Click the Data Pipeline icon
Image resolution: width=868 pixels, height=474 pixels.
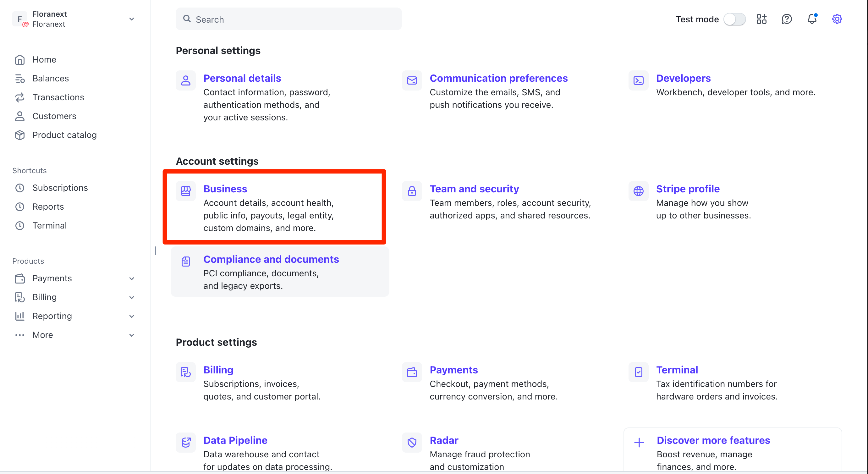186,442
